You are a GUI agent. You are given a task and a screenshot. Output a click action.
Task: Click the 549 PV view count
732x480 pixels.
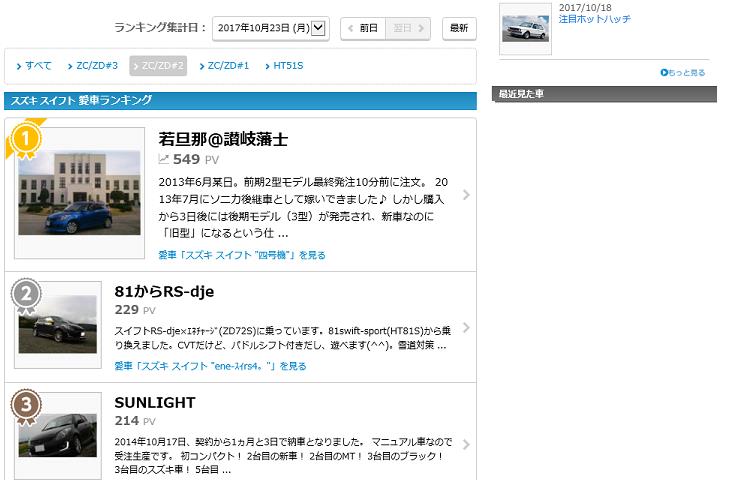click(196, 159)
